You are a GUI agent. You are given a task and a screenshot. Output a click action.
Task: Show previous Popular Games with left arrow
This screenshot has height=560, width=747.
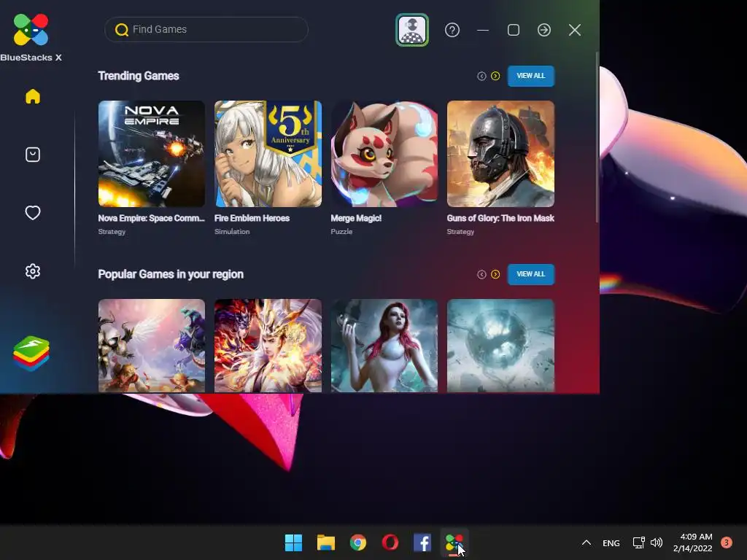coord(481,274)
